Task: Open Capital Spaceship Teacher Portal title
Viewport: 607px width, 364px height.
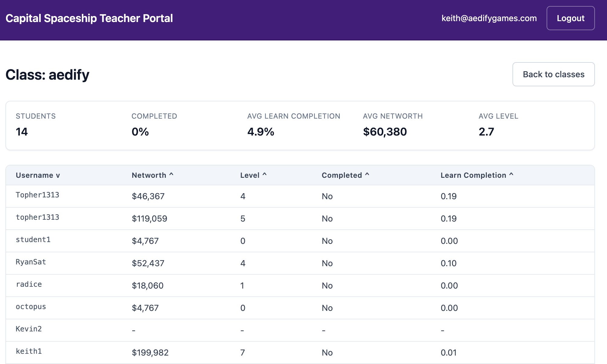Action: tap(89, 18)
